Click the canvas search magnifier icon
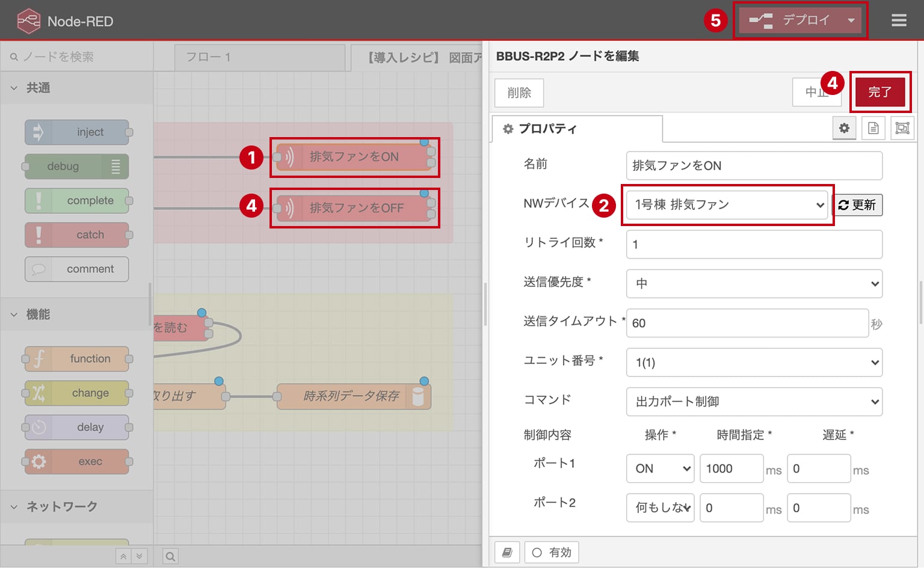The height and width of the screenshot is (576, 924). tap(170, 556)
